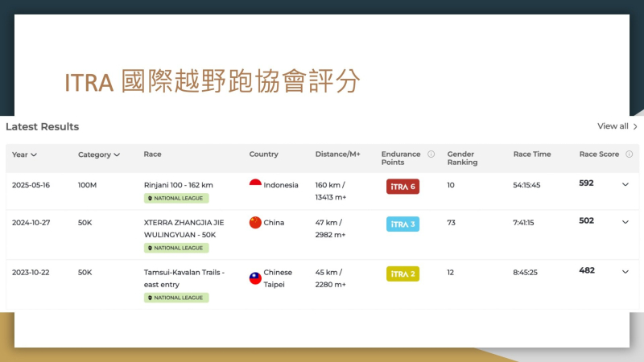Expand the XTERRA Zhangjiajie row details
644x362 pixels.
pyautogui.click(x=625, y=222)
